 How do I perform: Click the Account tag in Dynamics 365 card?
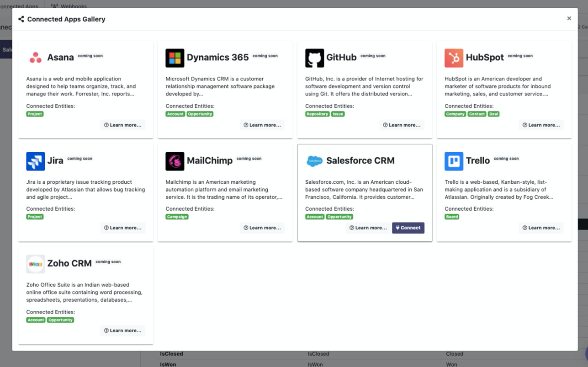tap(175, 114)
